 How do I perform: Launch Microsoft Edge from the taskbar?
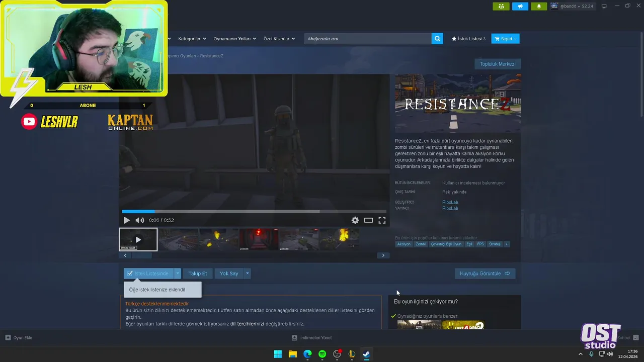click(x=307, y=354)
